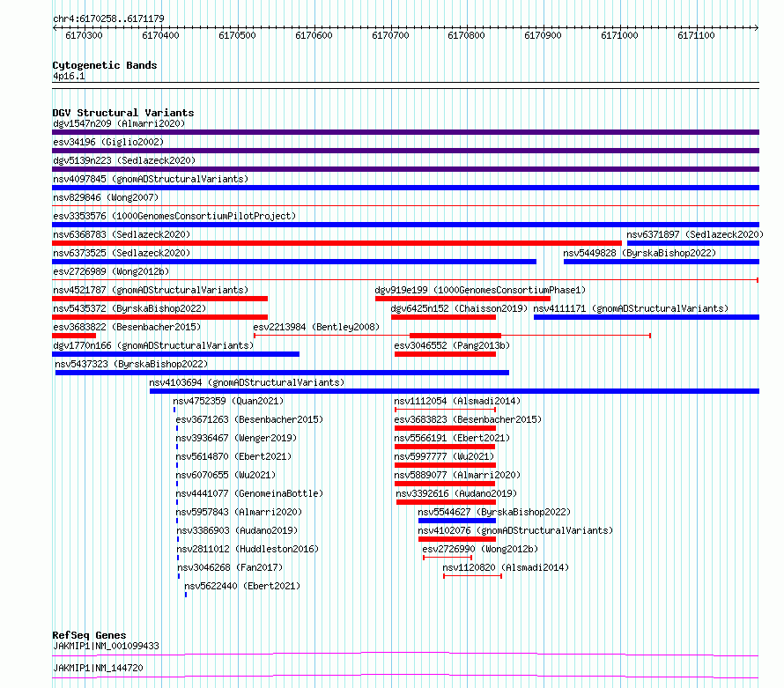Select nsv5435372 (ByrskaBishop2022) label

coord(129,308)
